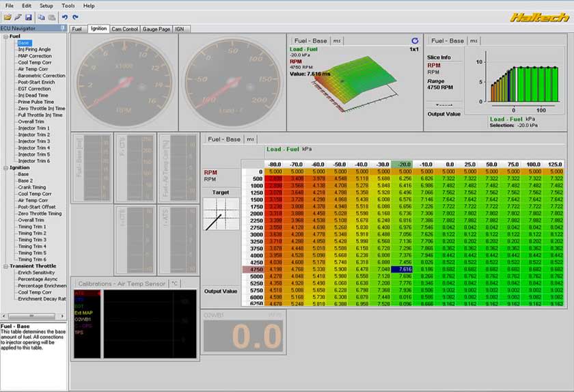Image resolution: width=574 pixels, height=392 pixels.
Task: Open the Setup menu
Action: click(46, 5)
